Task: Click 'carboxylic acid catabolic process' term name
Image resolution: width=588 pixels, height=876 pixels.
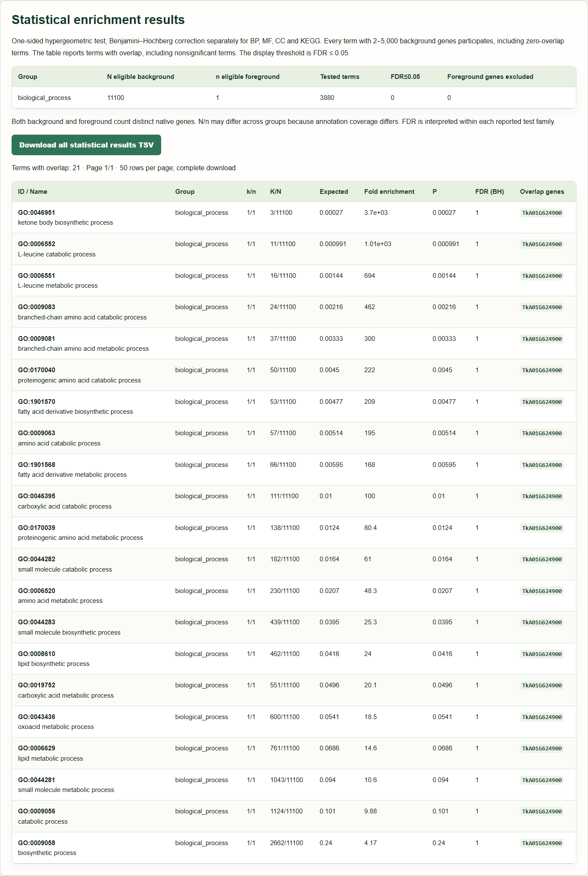Action: 65,506
